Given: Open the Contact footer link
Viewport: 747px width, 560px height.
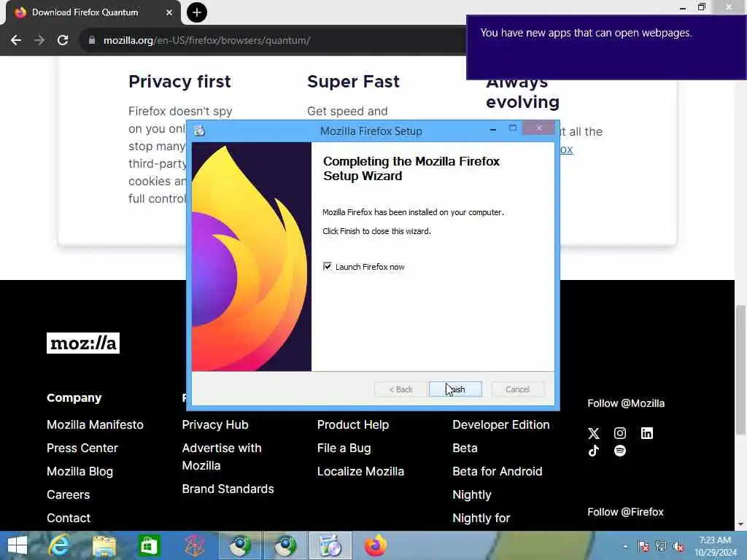Looking at the screenshot, I should click(x=69, y=518).
